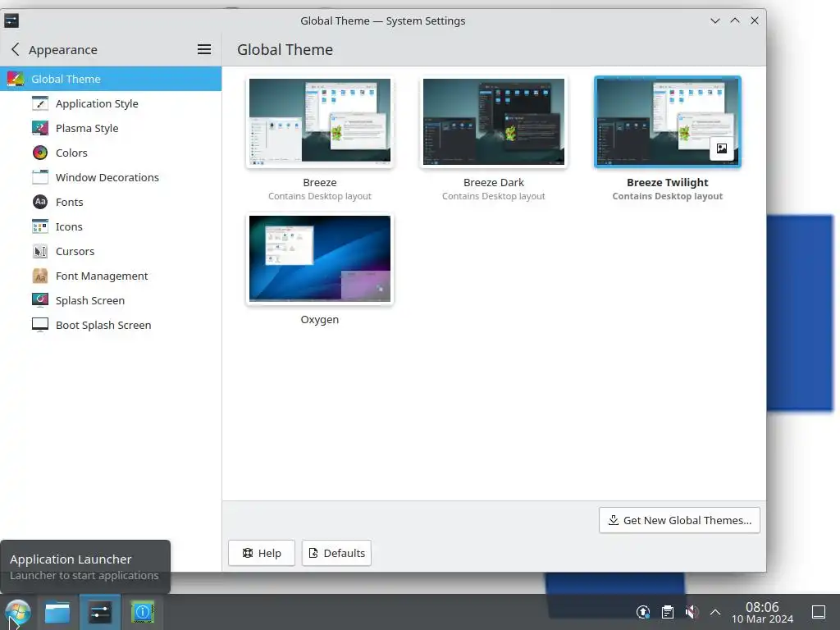This screenshot has width=840, height=630.
Task: Click the Icons category icon
Action: (x=40, y=226)
